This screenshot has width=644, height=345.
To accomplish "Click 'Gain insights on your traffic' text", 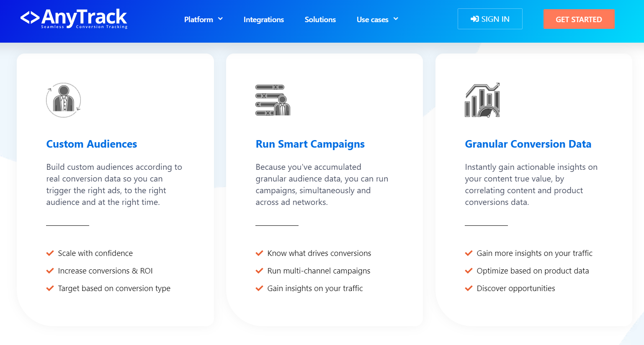I will click(x=315, y=288).
